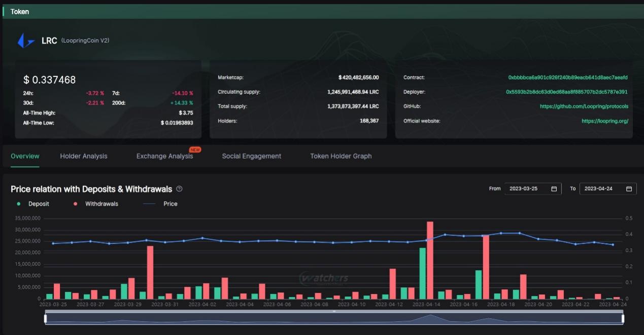Open the Loopring GitHub protocols link
The image size is (644, 335).
pyautogui.click(x=584, y=106)
